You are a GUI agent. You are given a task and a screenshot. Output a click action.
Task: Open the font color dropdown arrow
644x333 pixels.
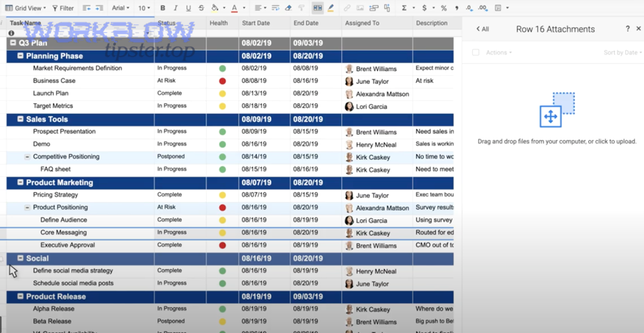(x=244, y=8)
